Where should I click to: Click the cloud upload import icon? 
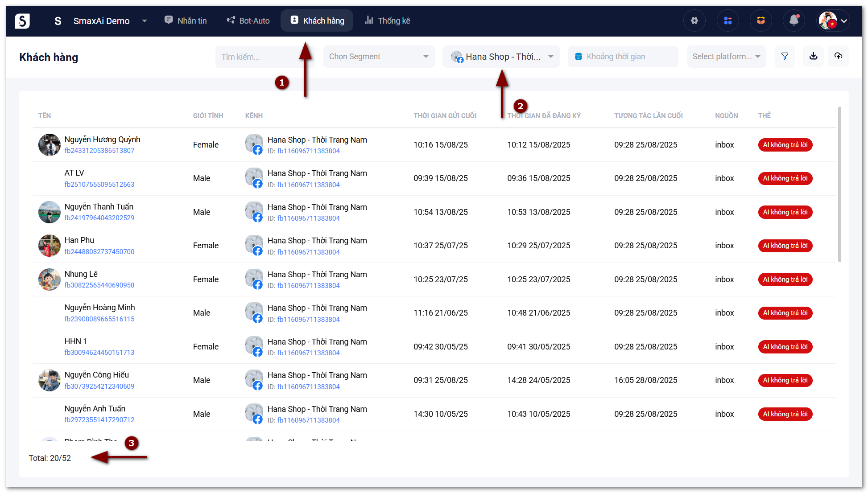838,56
